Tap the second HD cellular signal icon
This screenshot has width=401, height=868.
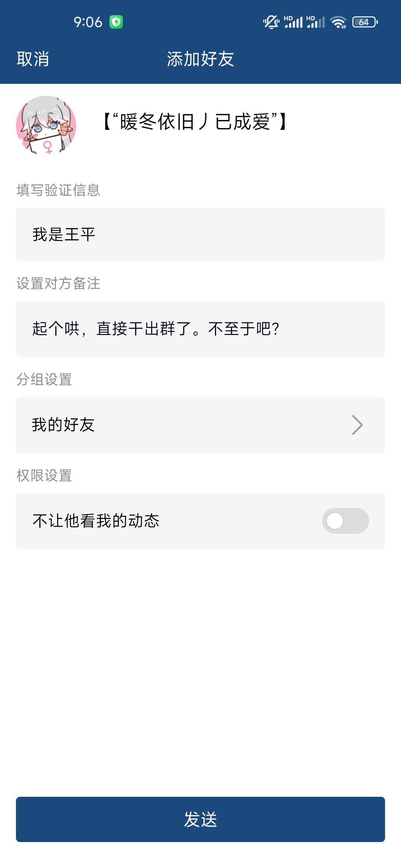[x=316, y=22]
